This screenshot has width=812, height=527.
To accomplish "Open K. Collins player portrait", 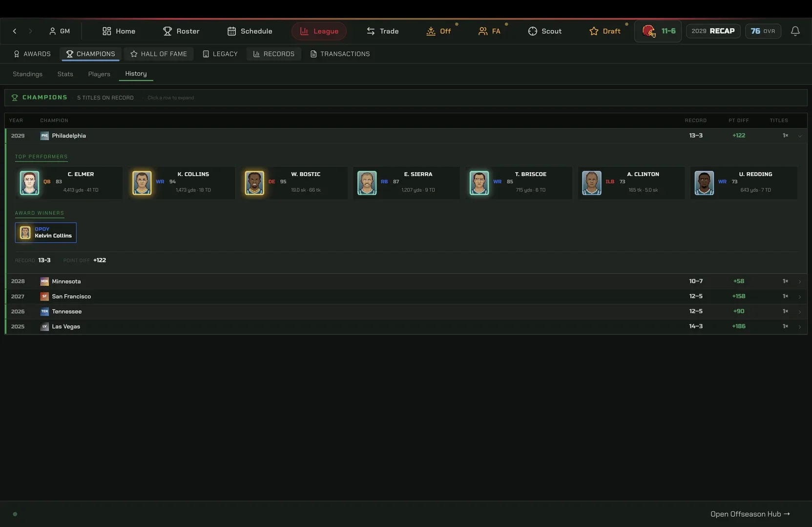I will point(142,183).
